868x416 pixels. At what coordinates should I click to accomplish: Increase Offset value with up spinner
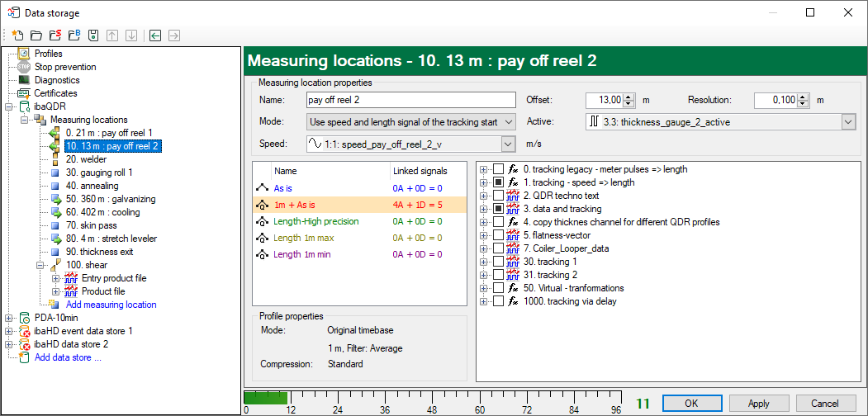[x=628, y=97]
